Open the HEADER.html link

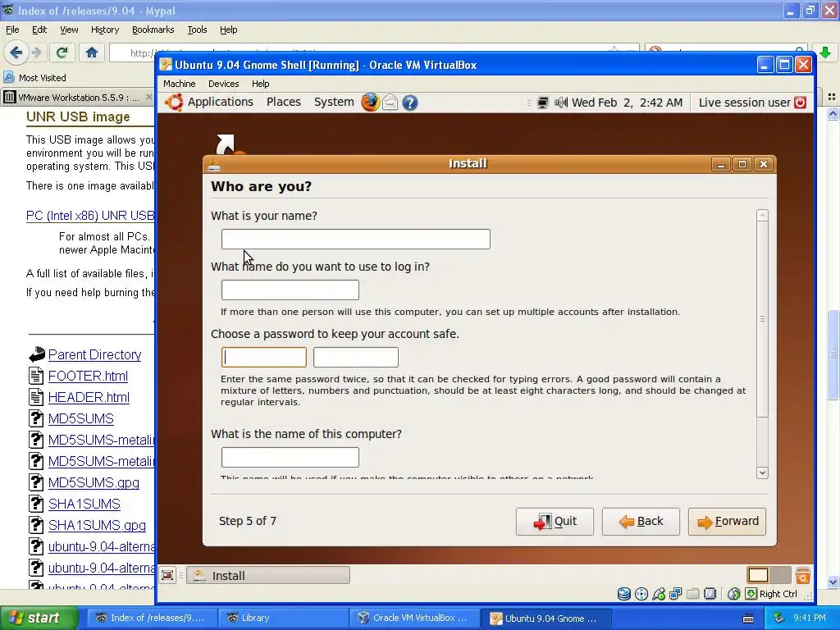coord(89,398)
